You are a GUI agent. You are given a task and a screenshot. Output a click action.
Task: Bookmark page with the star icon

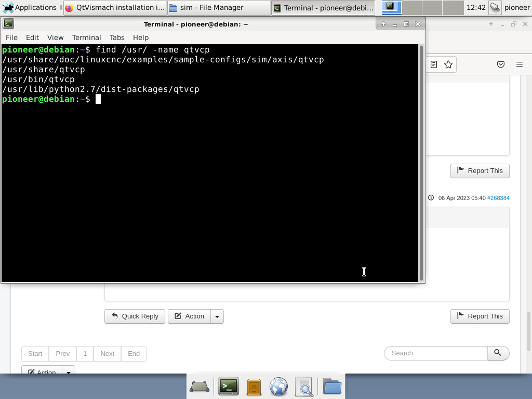448,64
